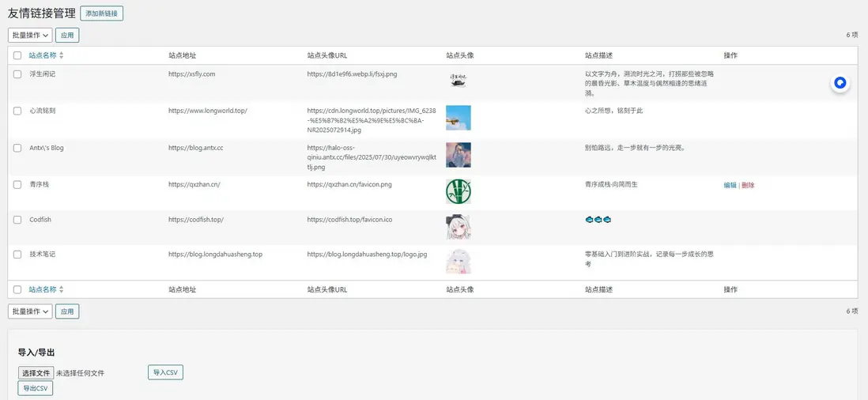Click the sort arrows beside bottom 站点名称 footer
The width and height of the screenshot is (868, 400).
click(x=62, y=289)
